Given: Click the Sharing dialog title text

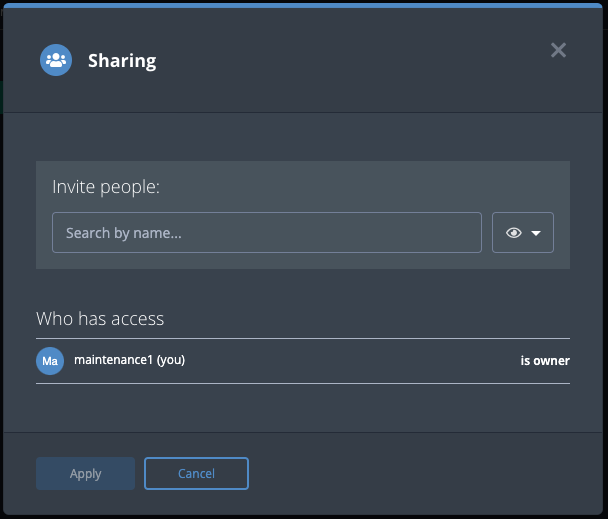Looking at the screenshot, I should click(x=122, y=61).
